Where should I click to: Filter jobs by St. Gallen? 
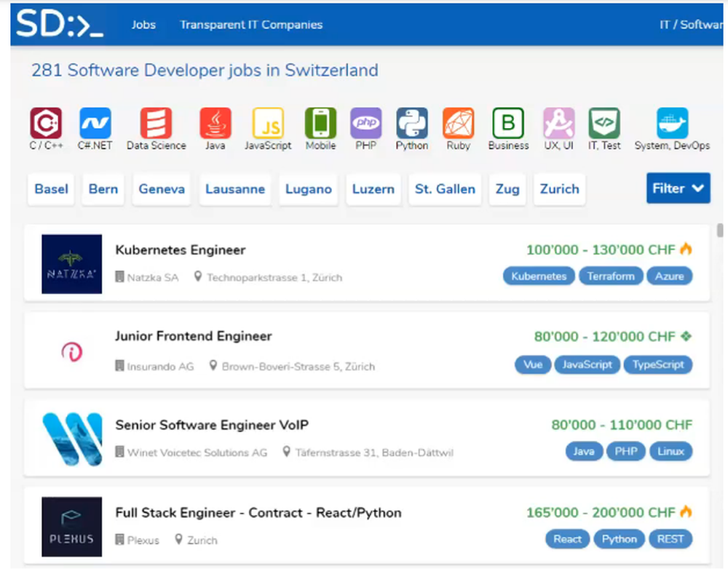pos(445,189)
